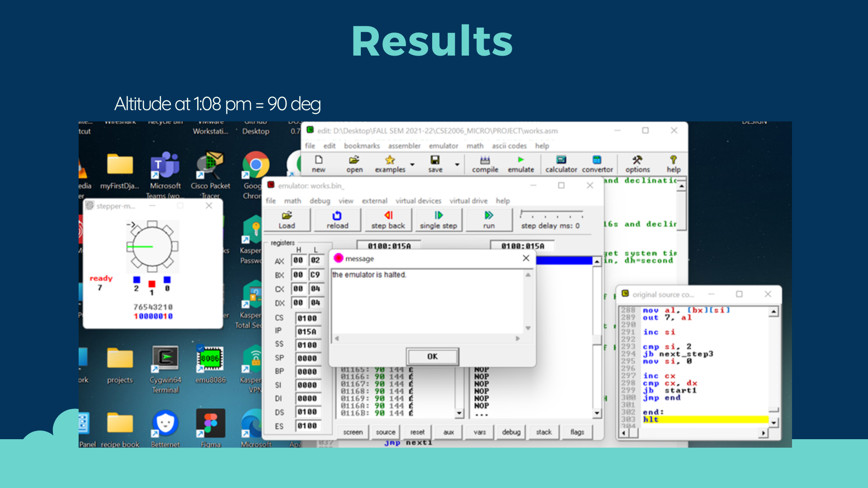Viewport: 868px width, 488px height.
Task: Open the myFirstDja folder on desktop
Action: pyautogui.click(x=120, y=171)
